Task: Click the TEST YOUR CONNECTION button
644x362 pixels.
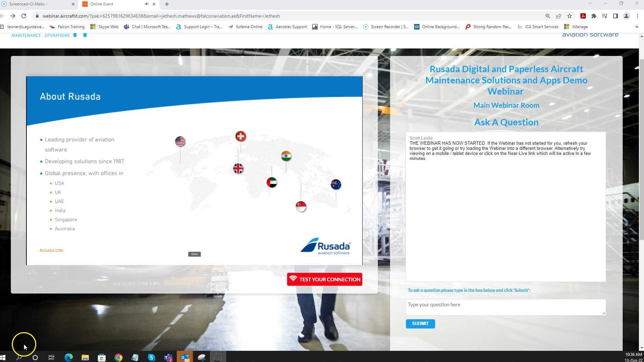Action: (324, 279)
